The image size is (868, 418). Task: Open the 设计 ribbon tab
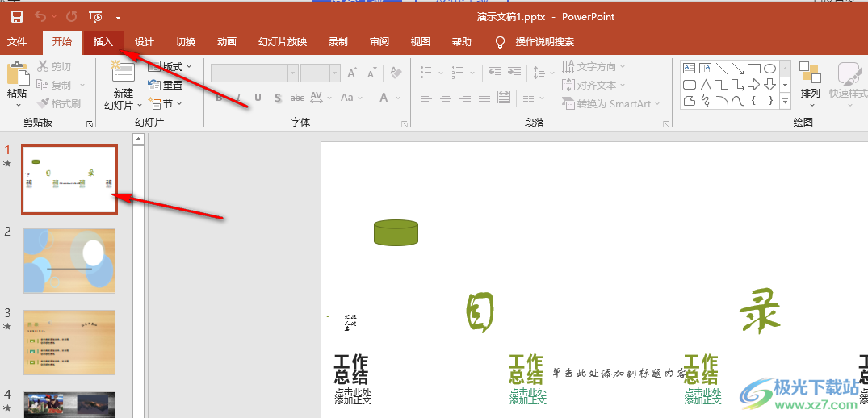click(145, 41)
